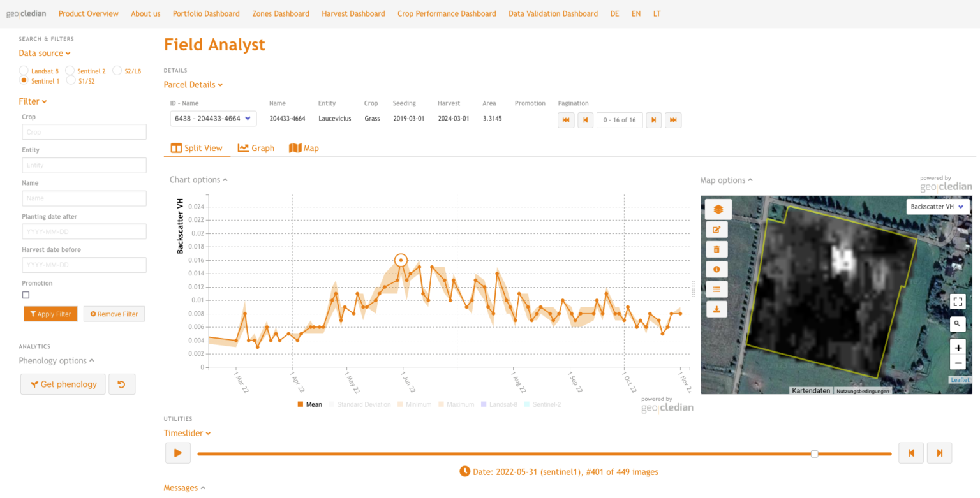Open the Harvest Dashboard menu item
The width and height of the screenshot is (980, 498).
click(353, 13)
